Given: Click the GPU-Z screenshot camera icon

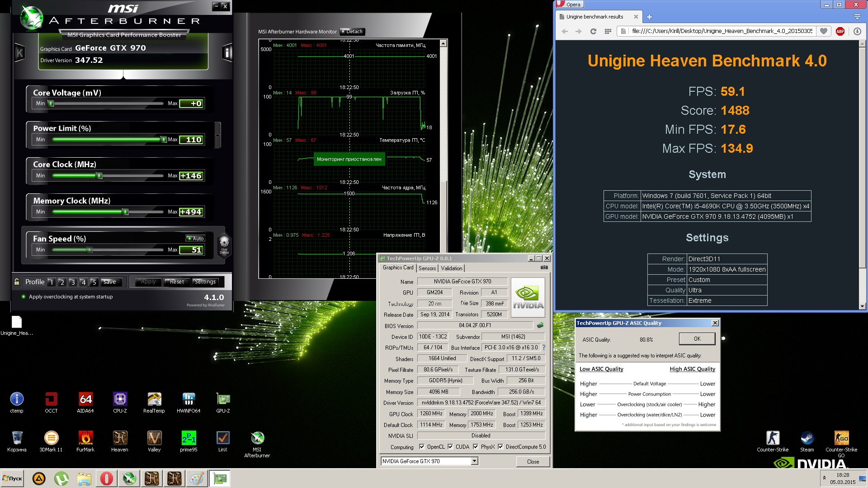Looking at the screenshot, I should [x=544, y=267].
